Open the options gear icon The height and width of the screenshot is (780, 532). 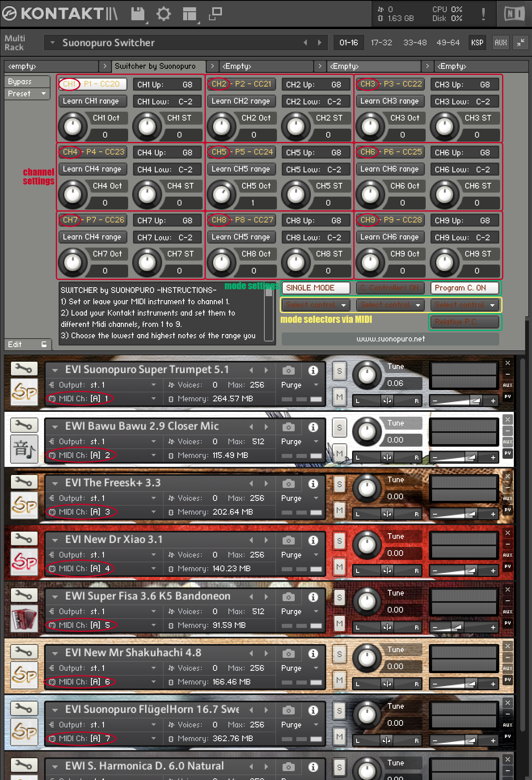(x=163, y=14)
